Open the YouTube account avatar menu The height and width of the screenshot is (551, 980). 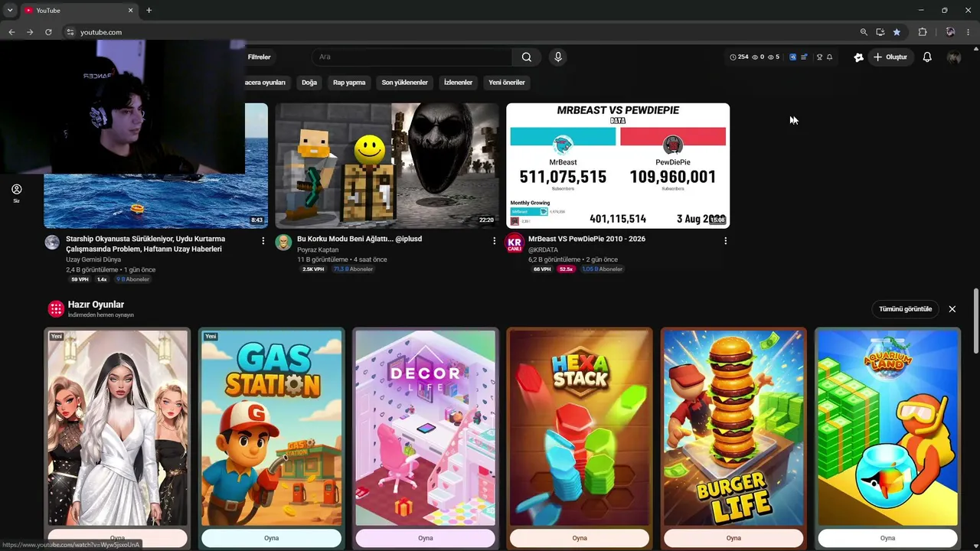(954, 57)
